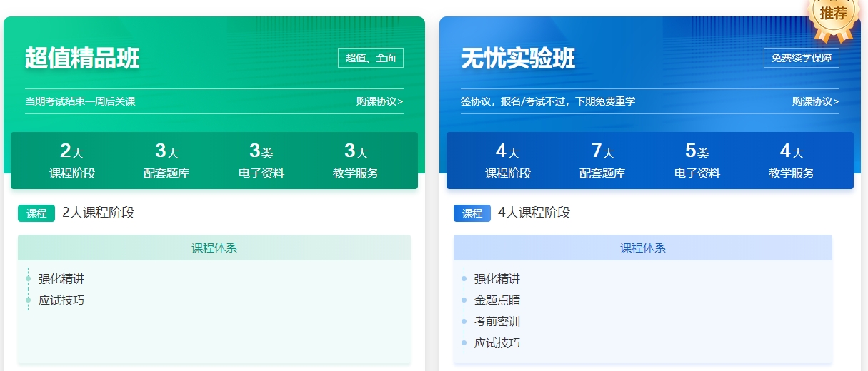Image resolution: width=868 pixels, height=371 pixels.
Task: Click the blue 课程 label badge
Action: tap(472, 213)
